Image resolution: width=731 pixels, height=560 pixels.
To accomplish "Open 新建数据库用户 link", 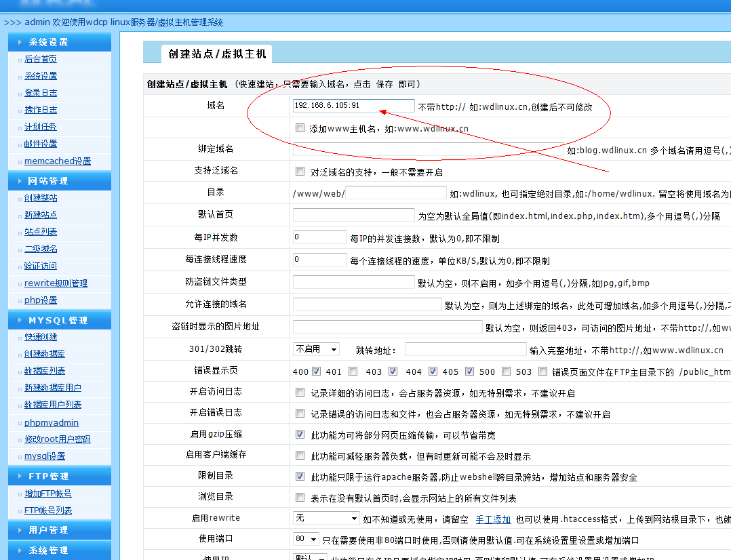I will coord(53,388).
